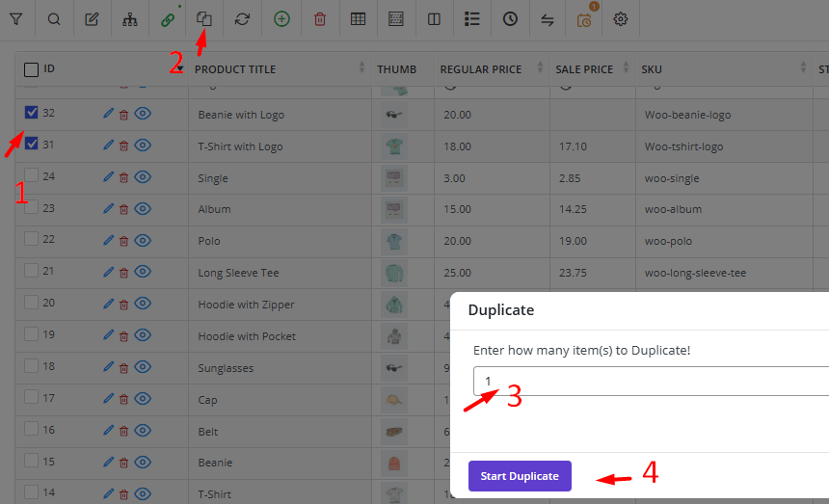Click the swap arrows toolbar icon
The height and width of the screenshot is (504, 829).
point(548,20)
